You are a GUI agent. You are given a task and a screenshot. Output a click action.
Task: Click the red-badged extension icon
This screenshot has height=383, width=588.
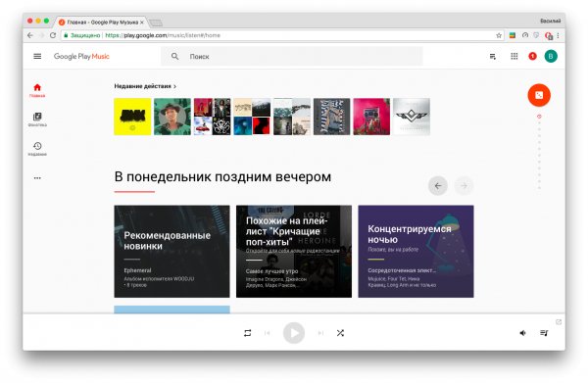tap(549, 35)
